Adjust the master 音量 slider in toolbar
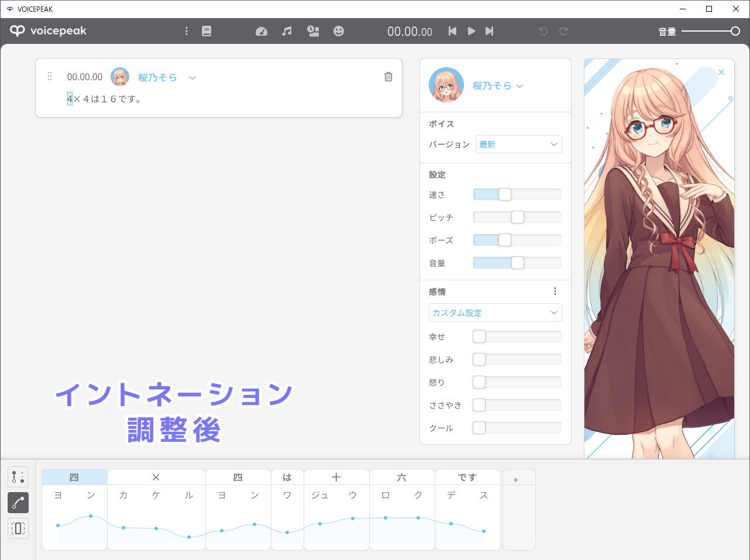This screenshot has height=560, width=750. point(711,31)
